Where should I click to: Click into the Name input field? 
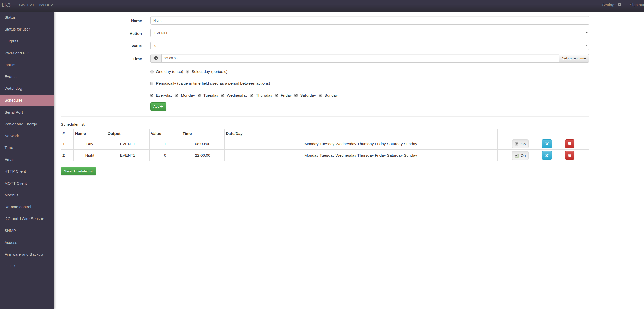click(369, 21)
